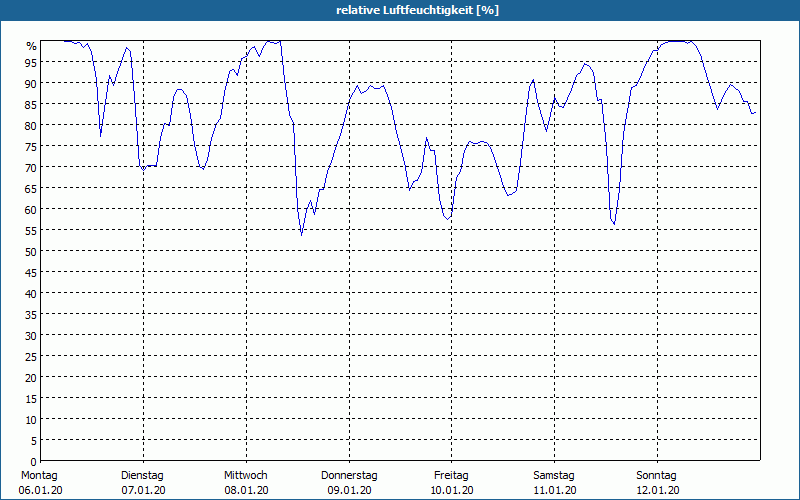The image size is (800, 500).
Task: Click the 50 y-axis value
Action: (31, 252)
